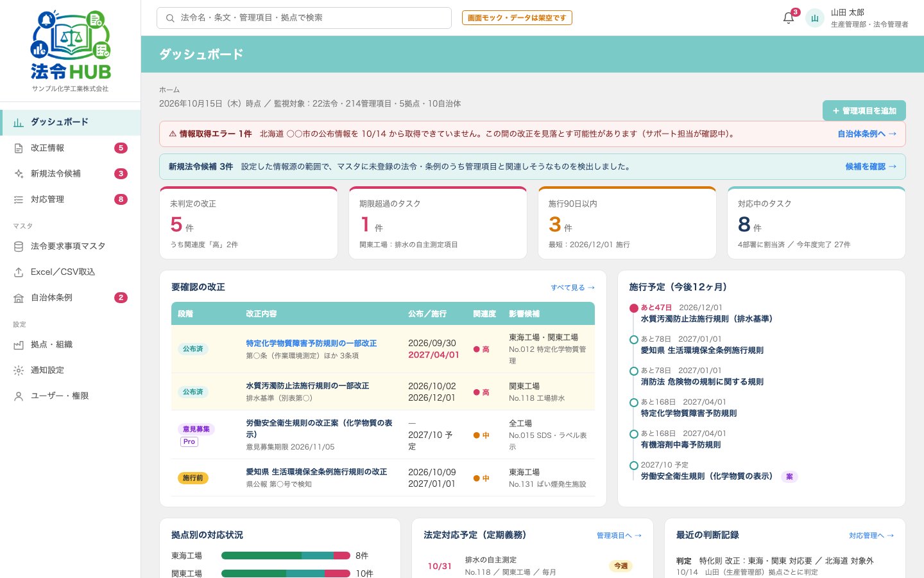Click the 対応管理 list icon
Viewport: 924px width, 578px height.
19,200
